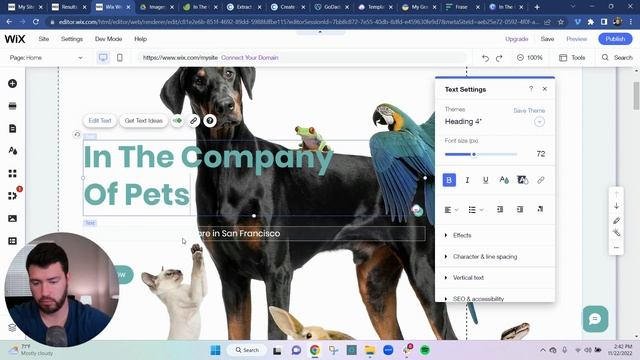Viewport: 640px width, 360px height.
Task: Open the Add Section panel icon
Action: [x=13, y=106]
